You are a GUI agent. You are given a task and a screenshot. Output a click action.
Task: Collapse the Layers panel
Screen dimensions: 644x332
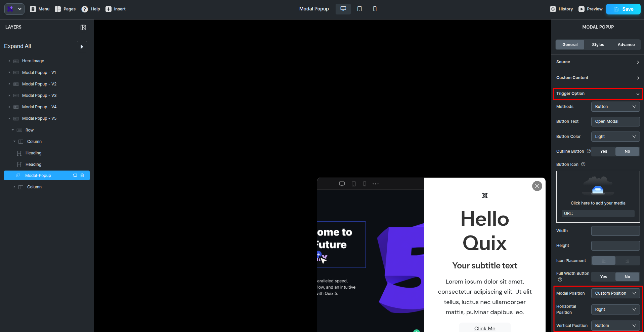coord(83,28)
